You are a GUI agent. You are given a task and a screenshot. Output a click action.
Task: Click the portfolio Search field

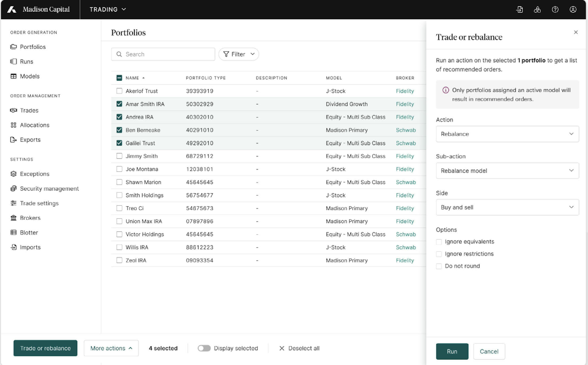pos(166,54)
